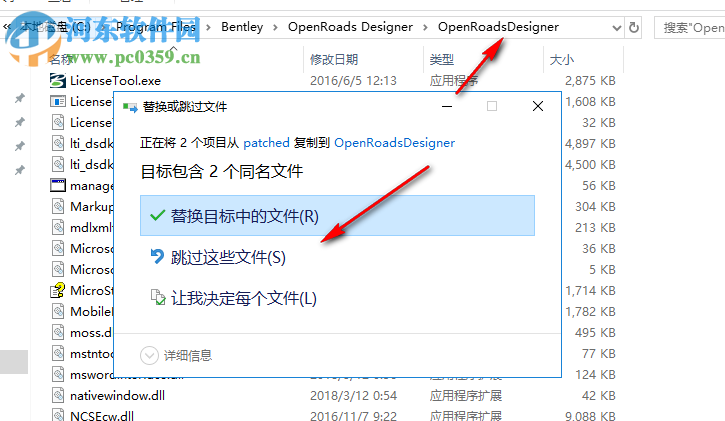Replace the files in the destination (R)
725x421 pixels.
click(x=337, y=216)
